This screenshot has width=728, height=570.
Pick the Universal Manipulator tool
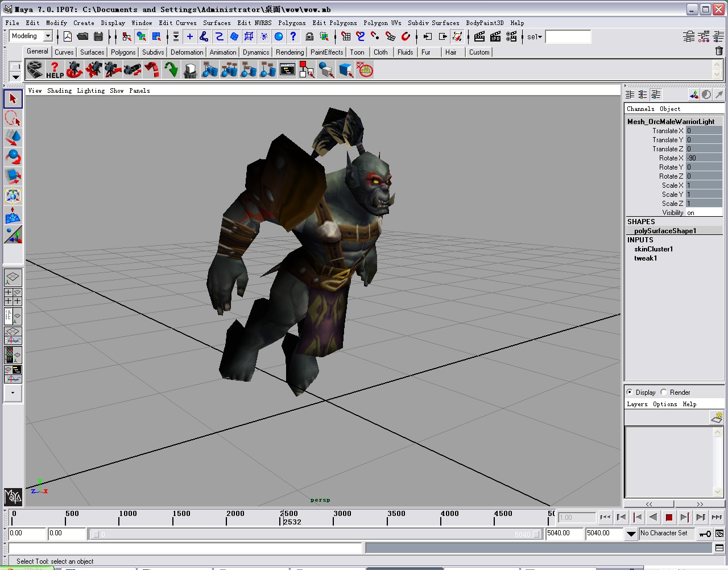click(x=13, y=196)
